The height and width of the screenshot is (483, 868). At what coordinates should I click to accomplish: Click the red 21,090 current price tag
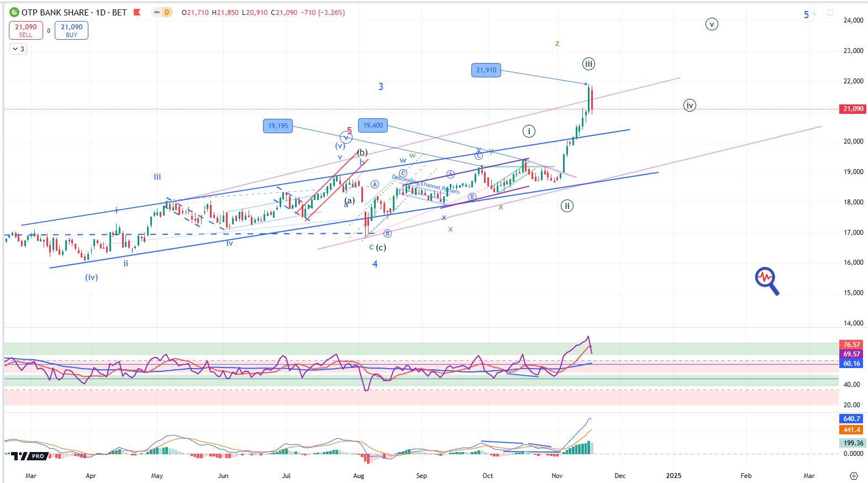(x=853, y=109)
